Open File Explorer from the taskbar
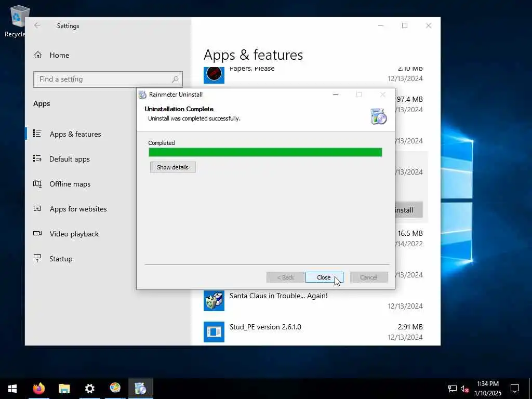 coord(64,389)
